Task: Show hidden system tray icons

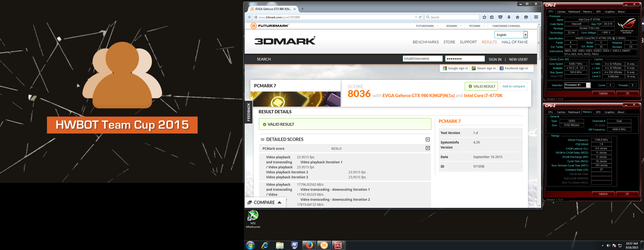Action: [x=603, y=246]
